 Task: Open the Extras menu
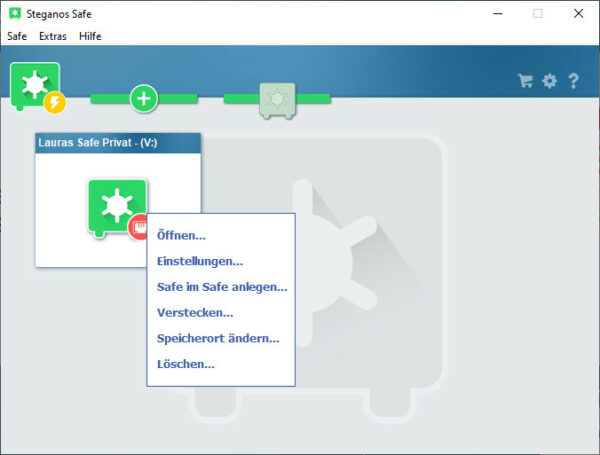point(54,36)
